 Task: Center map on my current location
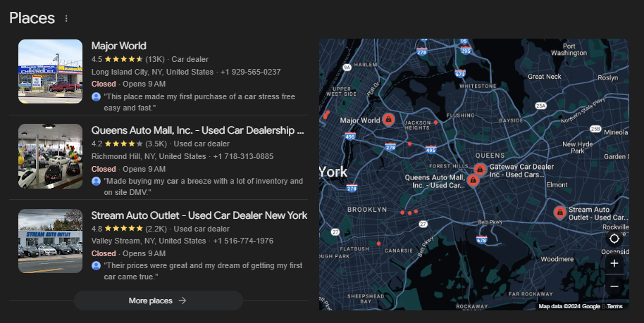(614, 239)
